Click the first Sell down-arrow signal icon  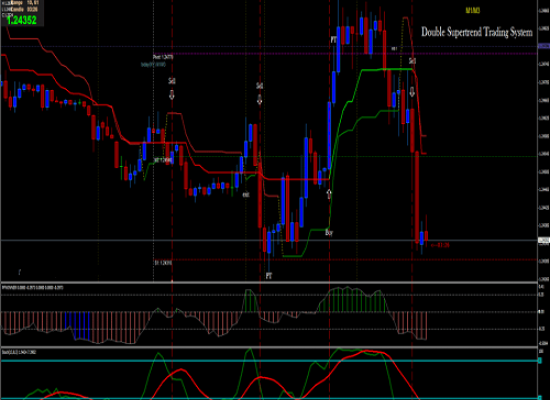(172, 95)
